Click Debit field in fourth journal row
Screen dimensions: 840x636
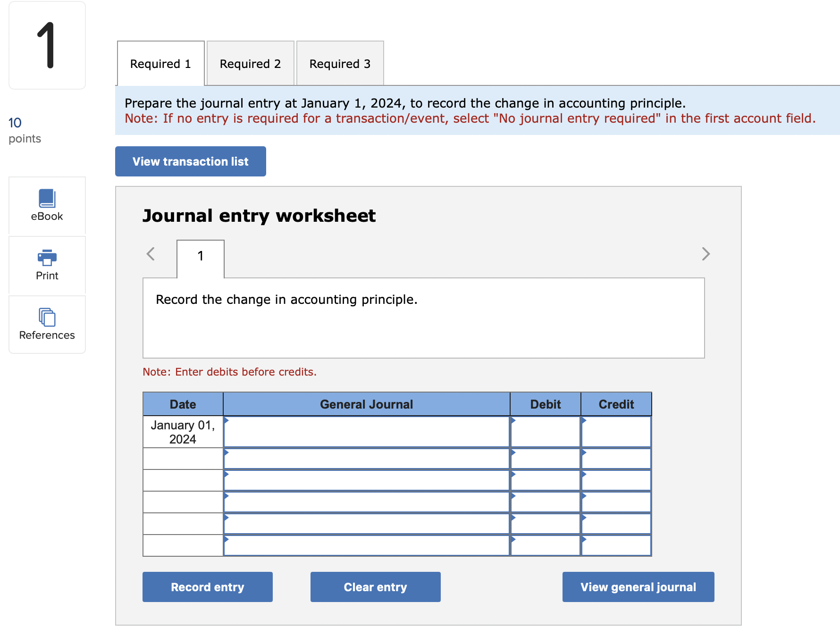tap(546, 502)
